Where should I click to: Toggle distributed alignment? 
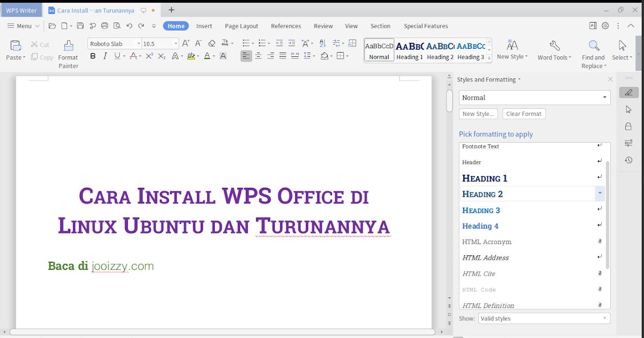(x=295, y=56)
